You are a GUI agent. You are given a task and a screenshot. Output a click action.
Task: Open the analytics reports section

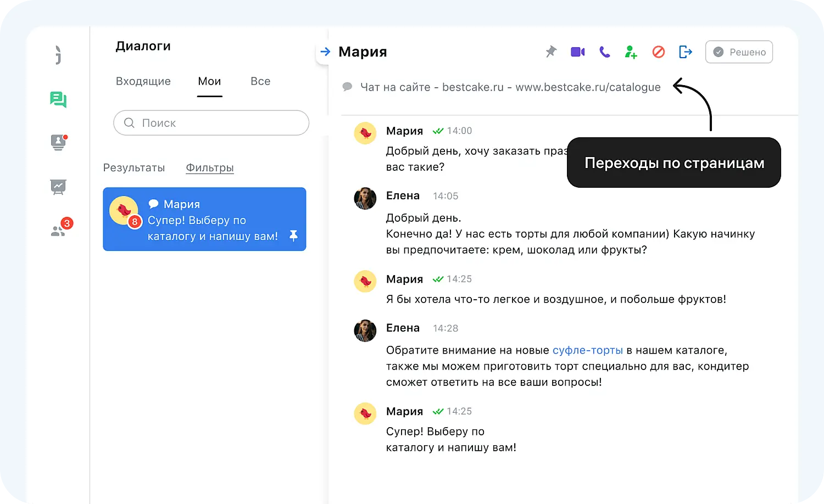click(58, 187)
